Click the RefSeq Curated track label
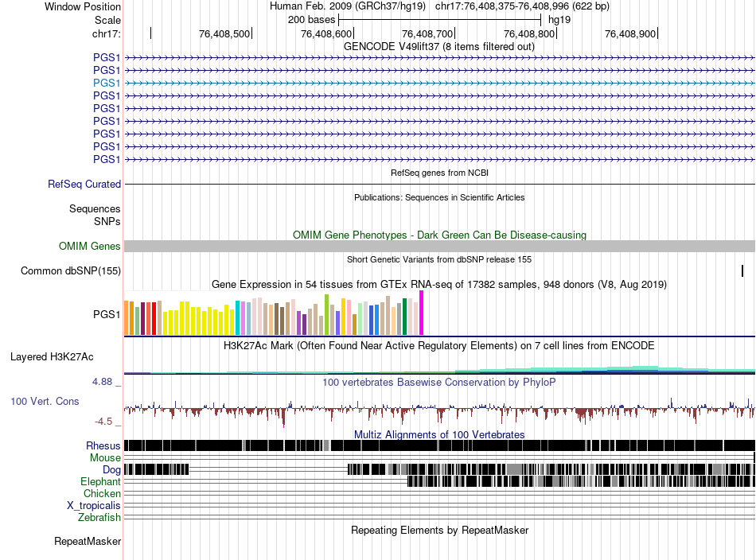The height and width of the screenshot is (560, 756). (84, 184)
